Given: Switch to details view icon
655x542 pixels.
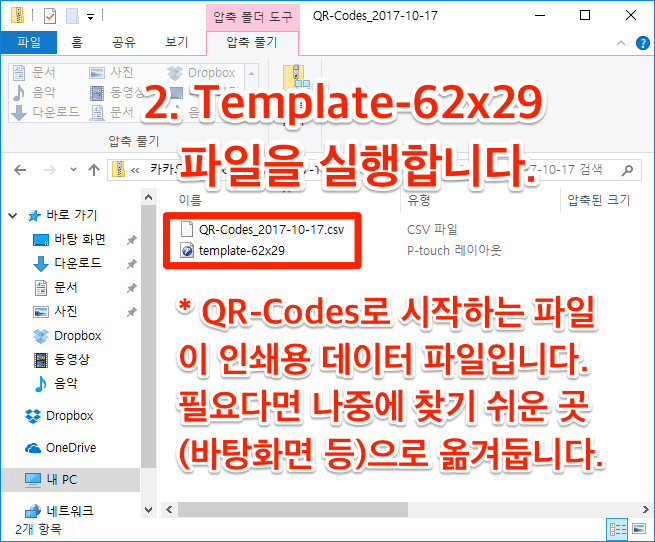Looking at the screenshot, I should pos(617,529).
